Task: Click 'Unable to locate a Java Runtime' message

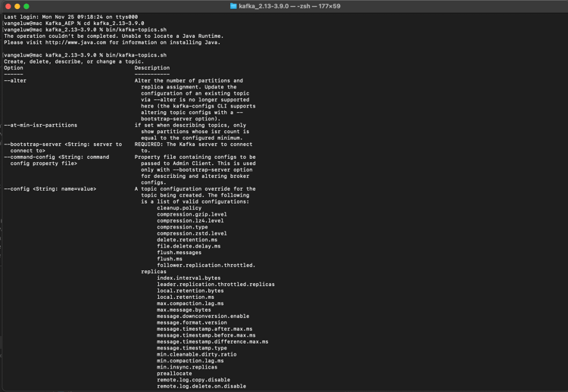Action: pos(173,36)
